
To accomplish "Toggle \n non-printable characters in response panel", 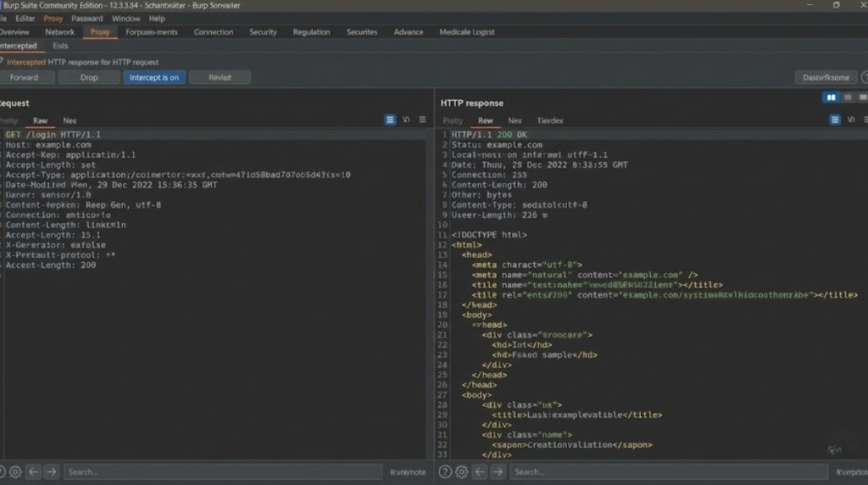I will pyautogui.click(x=852, y=120).
